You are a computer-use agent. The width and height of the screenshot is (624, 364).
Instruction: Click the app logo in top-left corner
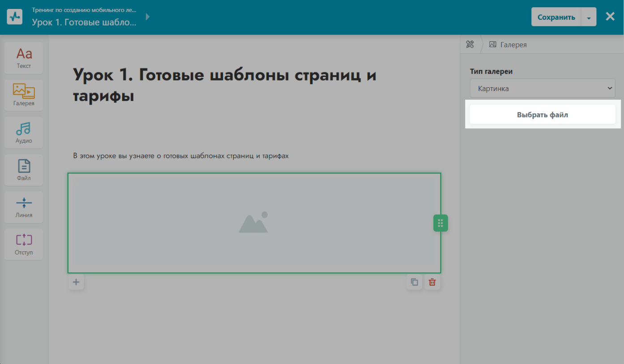click(x=14, y=17)
